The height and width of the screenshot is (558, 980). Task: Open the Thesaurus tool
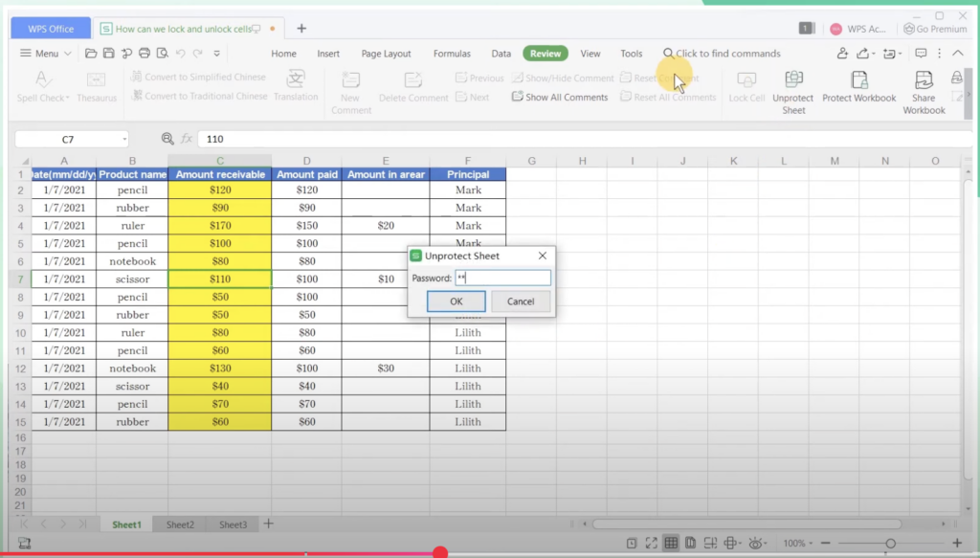[x=96, y=85]
